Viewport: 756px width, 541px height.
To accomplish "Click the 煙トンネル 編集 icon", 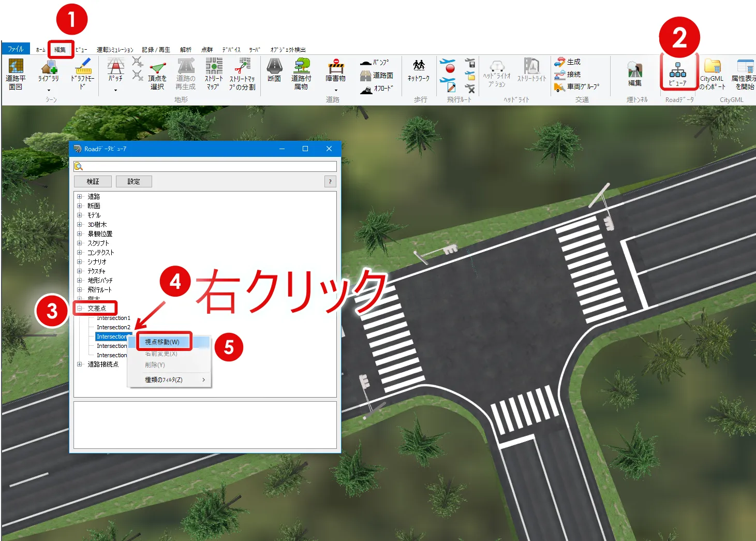I will click(x=635, y=74).
